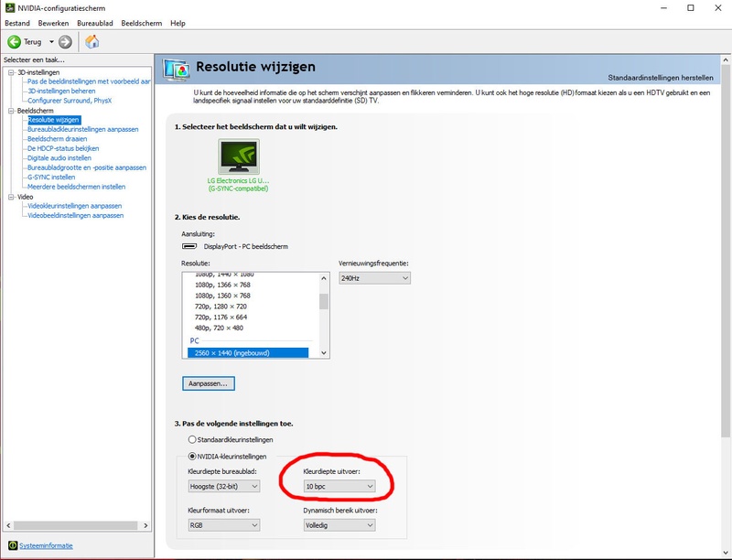Select Resolutie wijzigen in the task tree
This screenshot has width=732, height=560.
click(54, 120)
